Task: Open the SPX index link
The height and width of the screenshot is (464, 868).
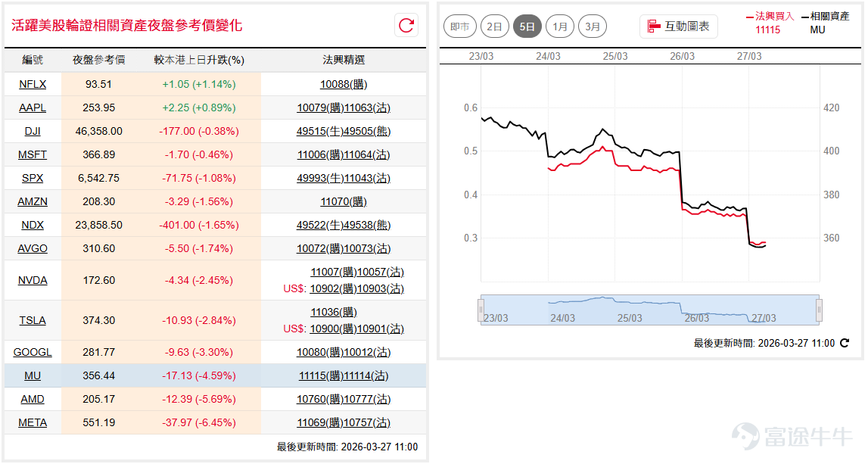Action: 33,179
